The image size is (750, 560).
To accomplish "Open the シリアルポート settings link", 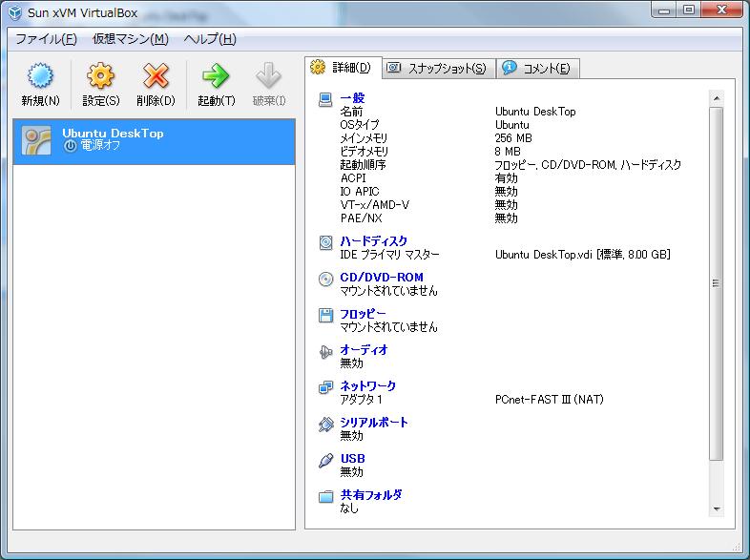I will (x=374, y=423).
